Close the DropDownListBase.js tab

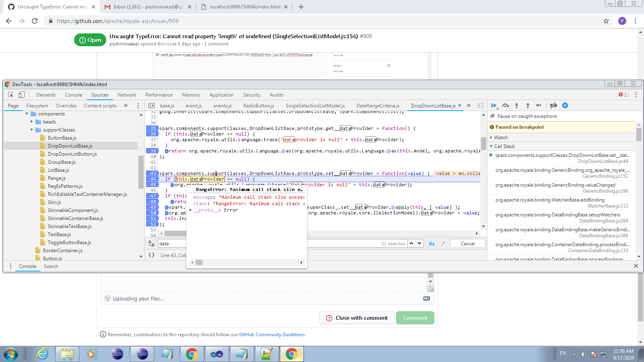coord(460,105)
